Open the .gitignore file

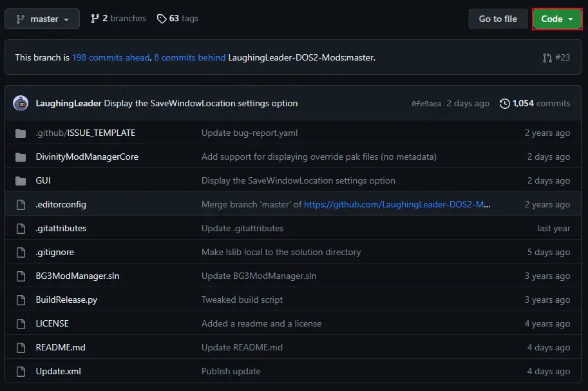pyautogui.click(x=55, y=252)
